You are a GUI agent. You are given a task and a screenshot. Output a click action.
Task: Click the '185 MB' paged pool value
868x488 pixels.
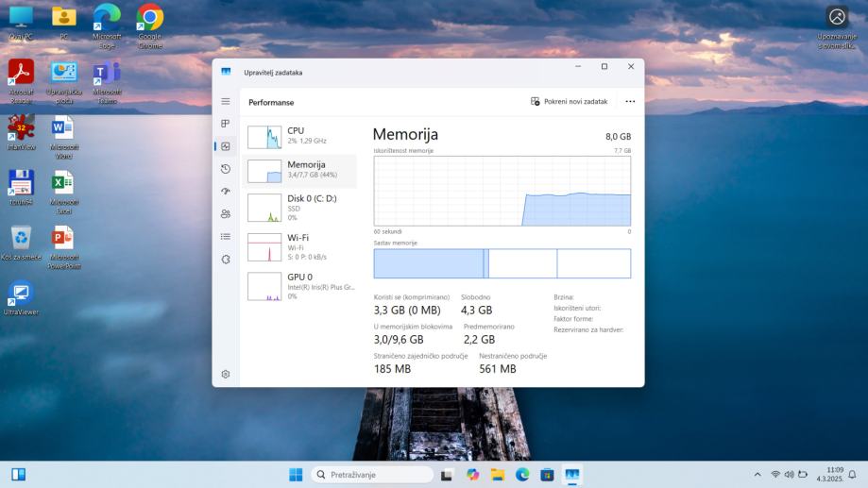click(x=393, y=369)
